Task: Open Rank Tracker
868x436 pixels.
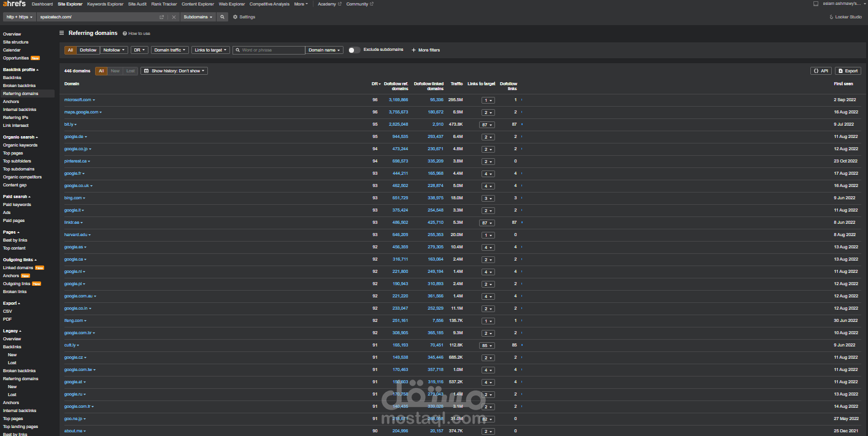Action: pos(164,4)
